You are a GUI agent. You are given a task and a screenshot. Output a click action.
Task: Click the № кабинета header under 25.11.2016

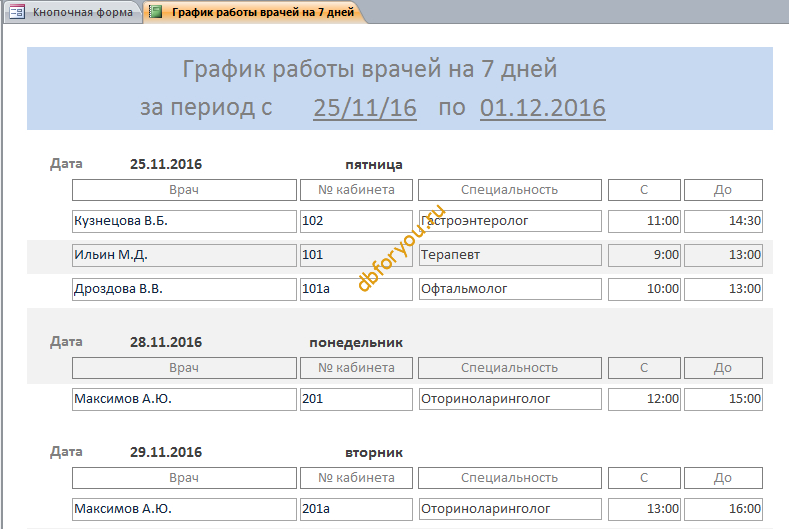coord(356,190)
